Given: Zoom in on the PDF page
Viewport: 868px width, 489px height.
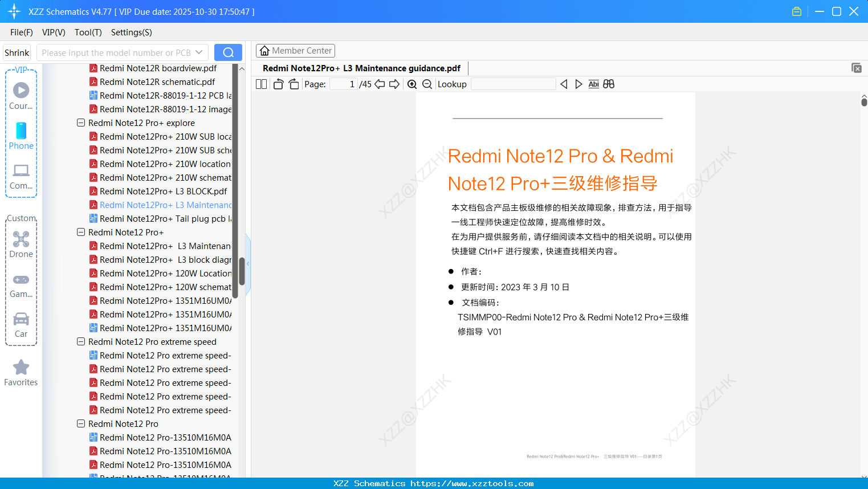Looking at the screenshot, I should pos(411,84).
